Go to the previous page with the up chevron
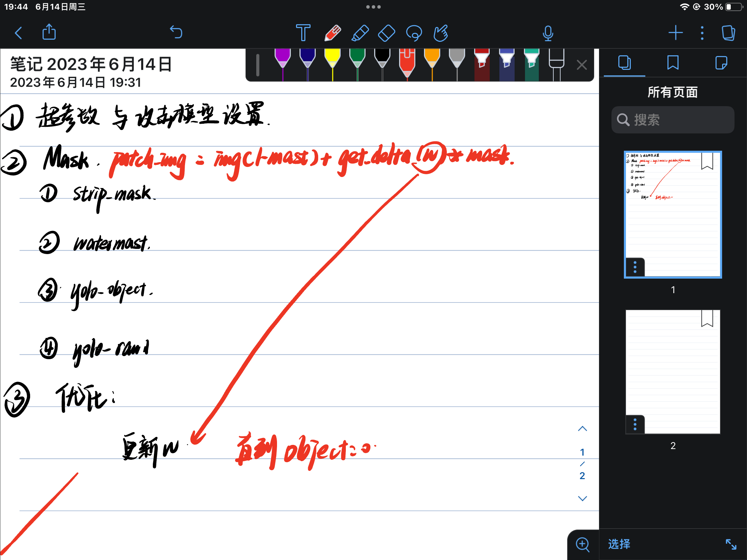This screenshot has height=560, width=747. click(x=582, y=429)
